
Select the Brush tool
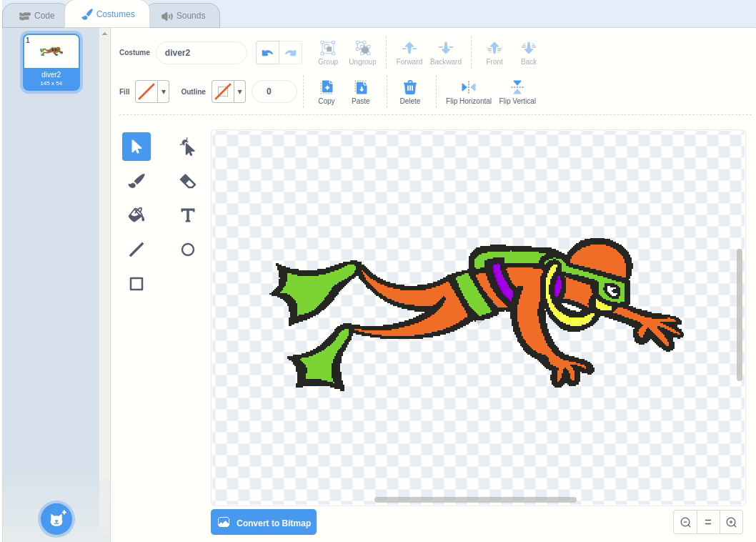[136, 181]
